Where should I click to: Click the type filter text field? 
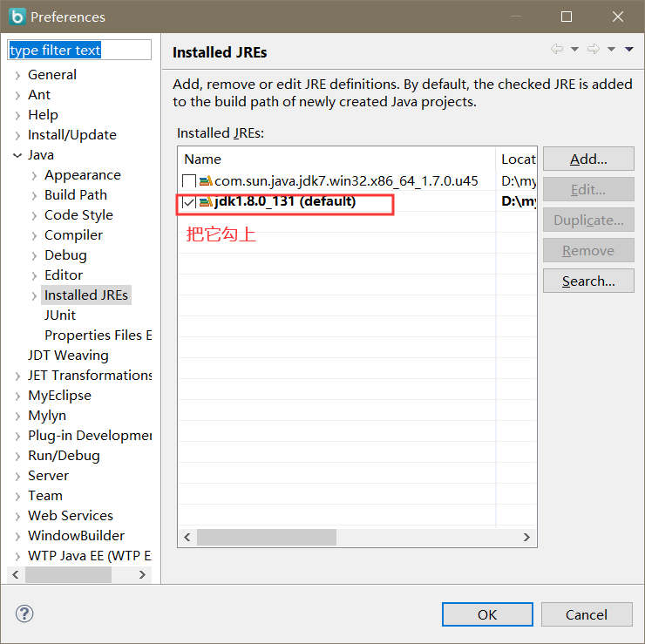pos(79,50)
